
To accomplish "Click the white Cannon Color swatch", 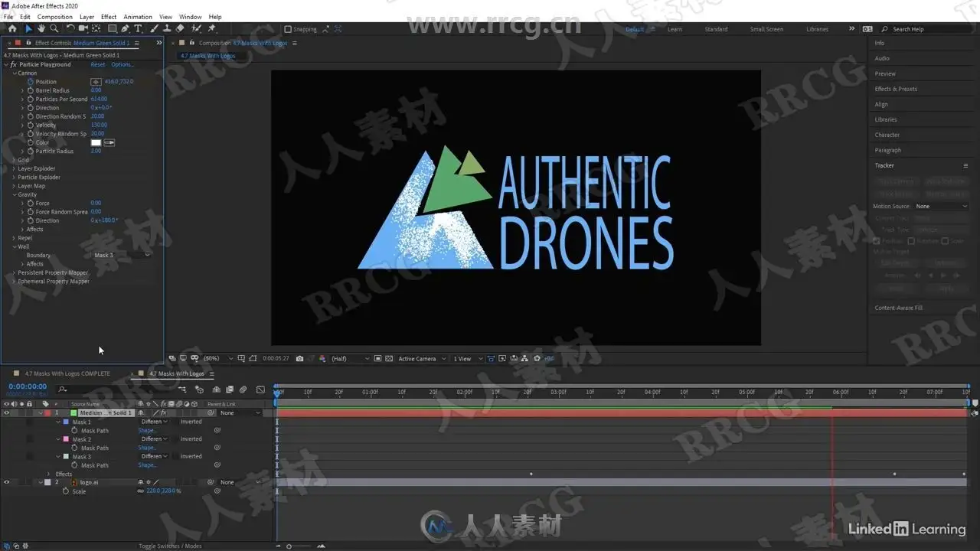I will pos(96,142).
